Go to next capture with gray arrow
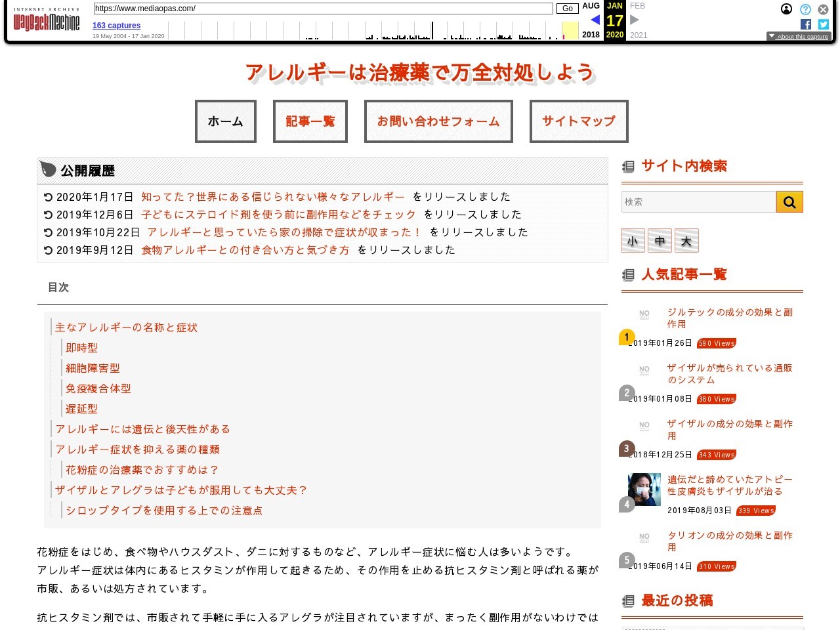The width and height of the screenshot is (840, 630). pos(634,20)
